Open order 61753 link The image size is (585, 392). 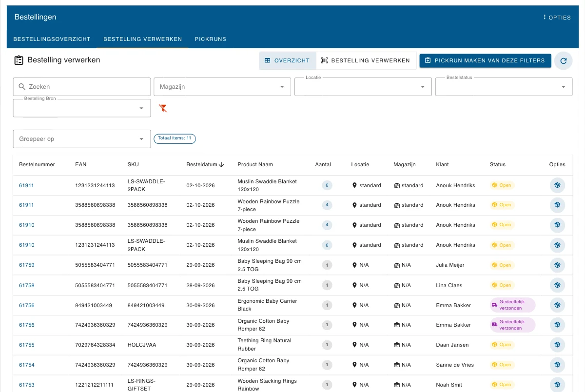tap(27, 385)
